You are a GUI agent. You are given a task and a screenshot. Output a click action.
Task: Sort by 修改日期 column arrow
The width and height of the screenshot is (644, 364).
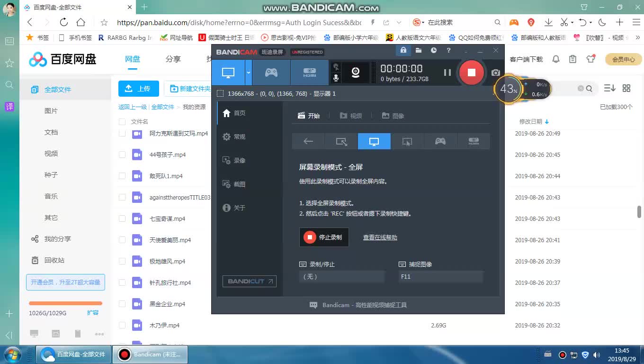coord(547,122)
